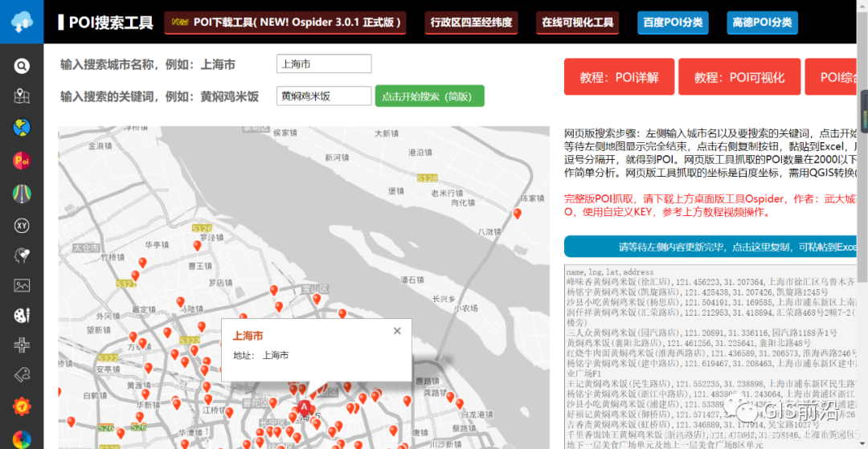Open 高德POI分类 button
868x449 pixels.
click(762, 22)
